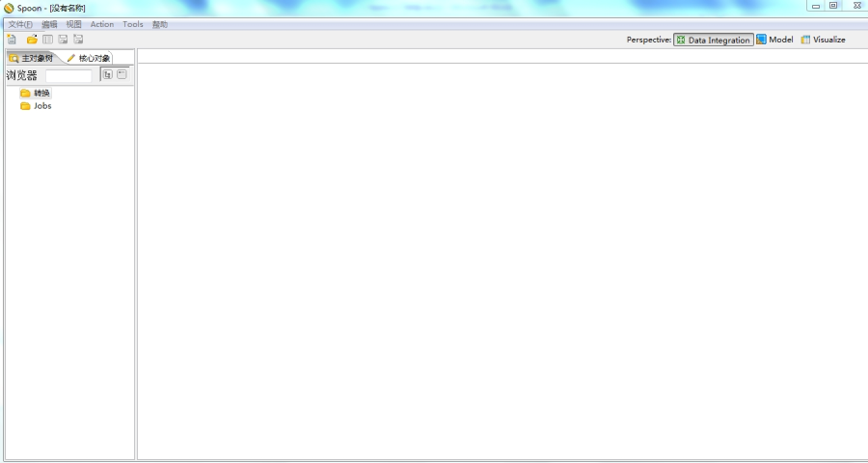Switch to the 核心对象 tab

89,58
